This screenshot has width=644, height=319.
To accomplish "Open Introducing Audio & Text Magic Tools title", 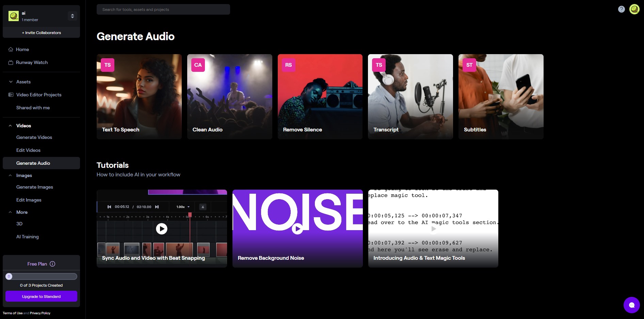I will point(419,258).
